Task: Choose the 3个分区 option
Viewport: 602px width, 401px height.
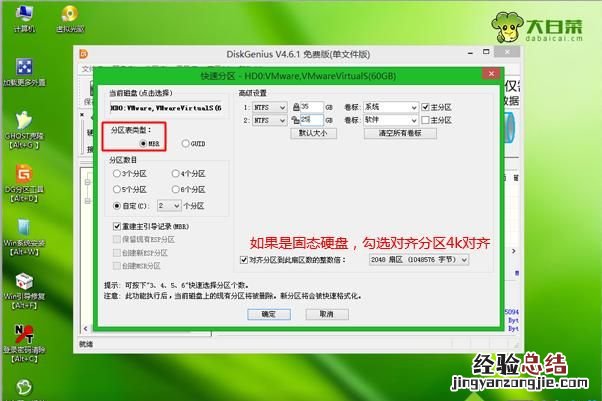Action: pyautogui.click(x=130, y=174)
